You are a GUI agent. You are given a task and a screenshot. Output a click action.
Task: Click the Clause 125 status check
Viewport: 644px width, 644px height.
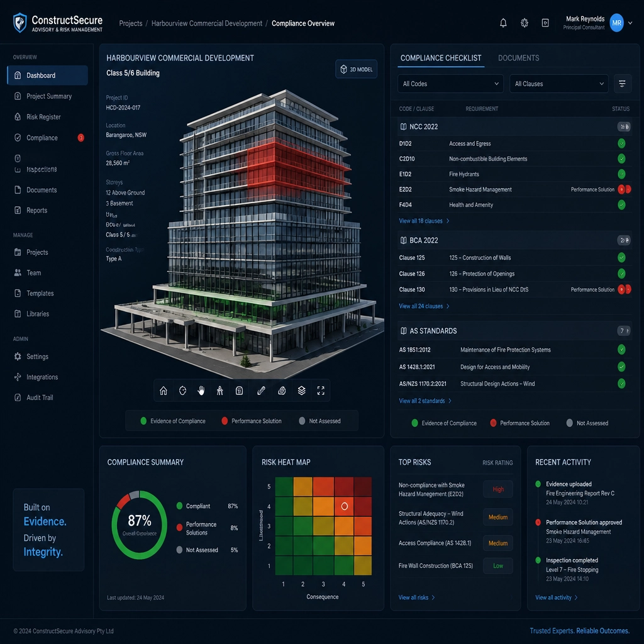pyautogui.click(x=621, y=257)
